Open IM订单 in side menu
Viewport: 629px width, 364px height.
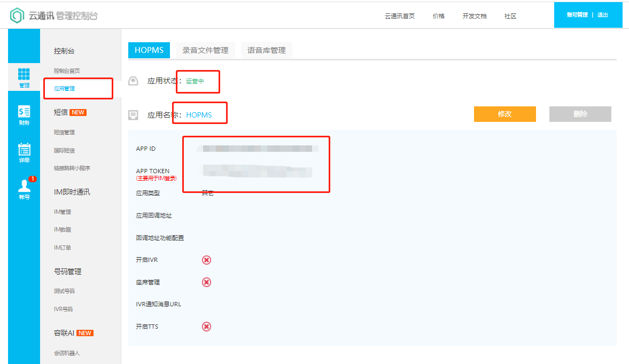point(63,247)
